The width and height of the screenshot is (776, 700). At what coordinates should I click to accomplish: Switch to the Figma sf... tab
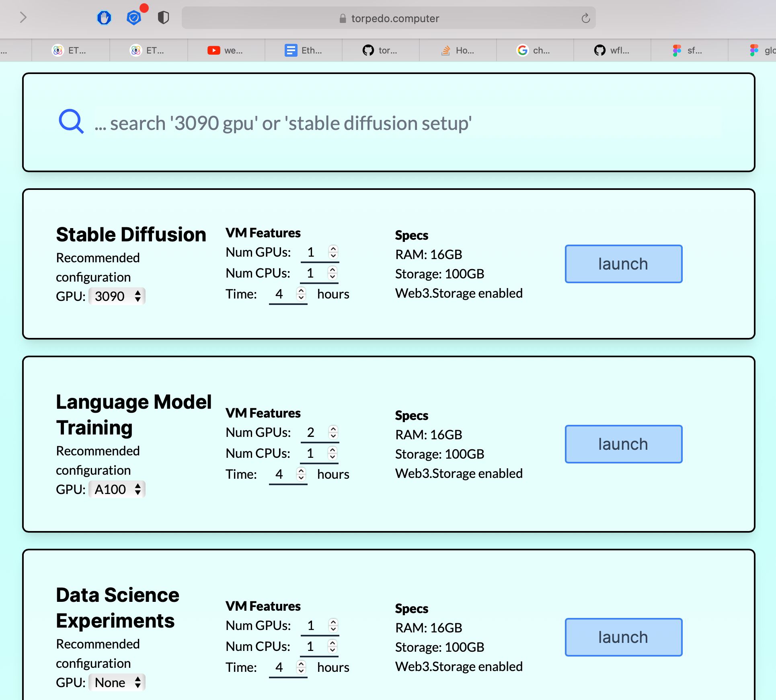[x=690, y=50]
